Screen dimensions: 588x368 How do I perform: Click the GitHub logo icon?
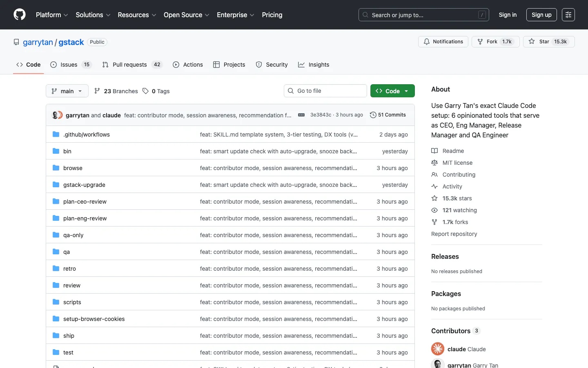(x=20, y=15)
